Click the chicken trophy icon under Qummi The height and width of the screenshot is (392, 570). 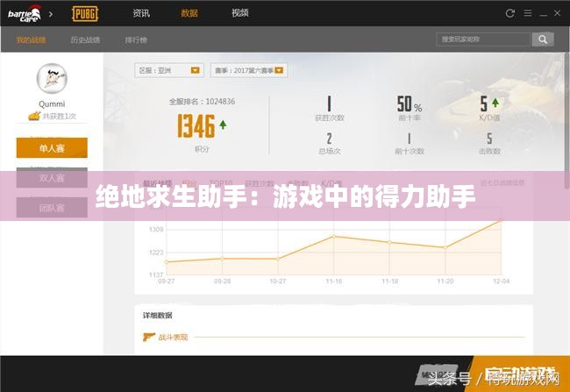34,117
